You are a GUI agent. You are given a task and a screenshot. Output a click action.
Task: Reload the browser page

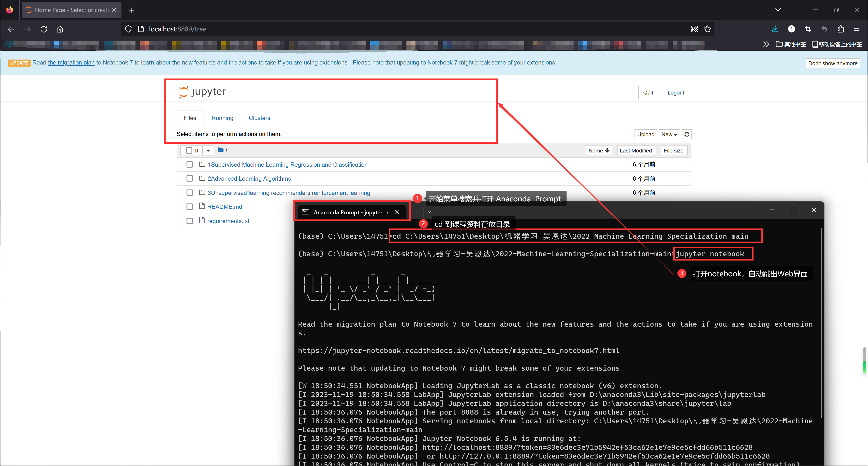pyautogui.click(x=44, y=29)
